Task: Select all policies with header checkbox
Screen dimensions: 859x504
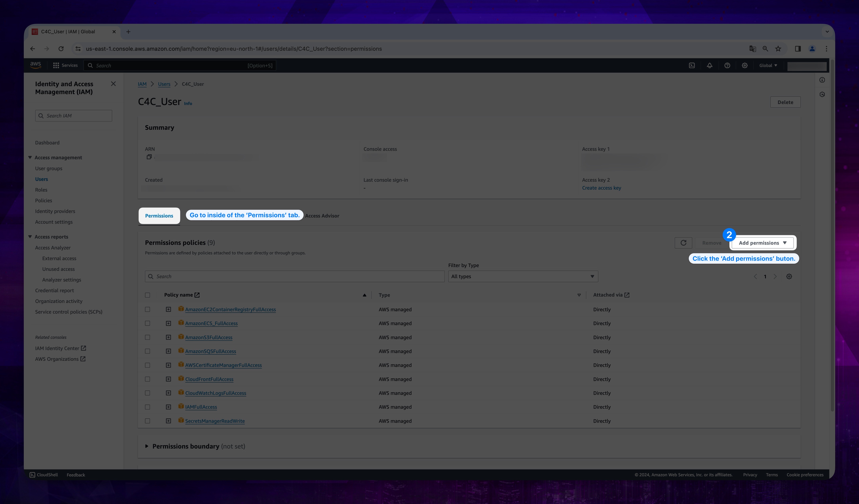Action: coord(147,295)
